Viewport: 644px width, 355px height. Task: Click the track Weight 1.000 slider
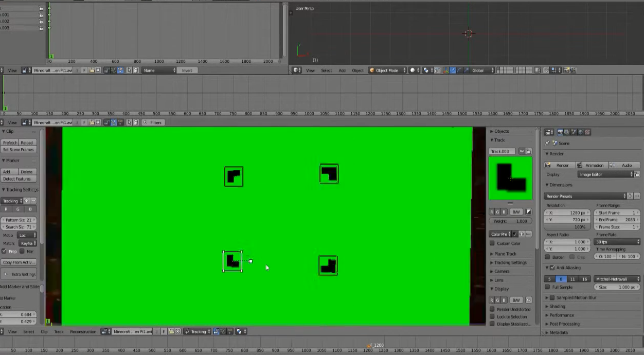tap(510, 221)
